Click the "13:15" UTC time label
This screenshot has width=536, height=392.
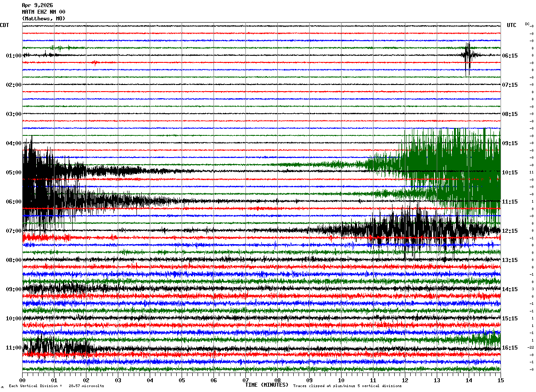click(510, 260)
